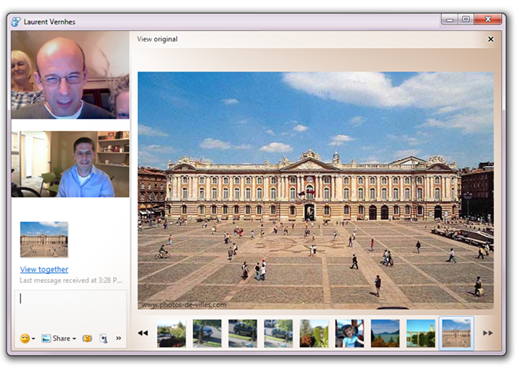Click the Messenger icon in the title bar
The height and width of the screenshot is (377, 530).
pos(16,22)
